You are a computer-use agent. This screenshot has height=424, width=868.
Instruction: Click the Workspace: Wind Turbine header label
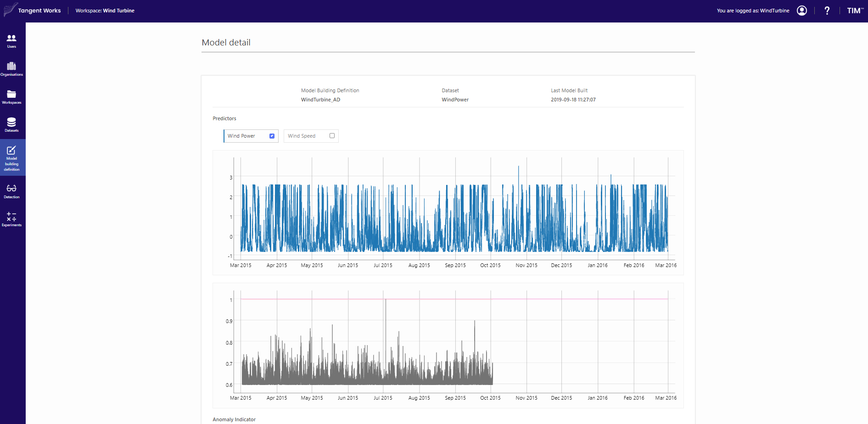[x=105, y=11]
